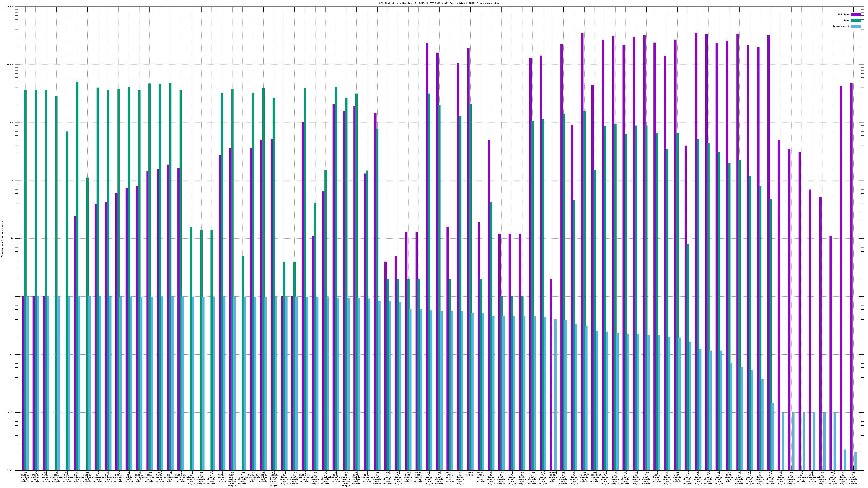
Task: Click the new.spam.dnsbl.sorbs.net x-axis label
Action: [232, 479]
